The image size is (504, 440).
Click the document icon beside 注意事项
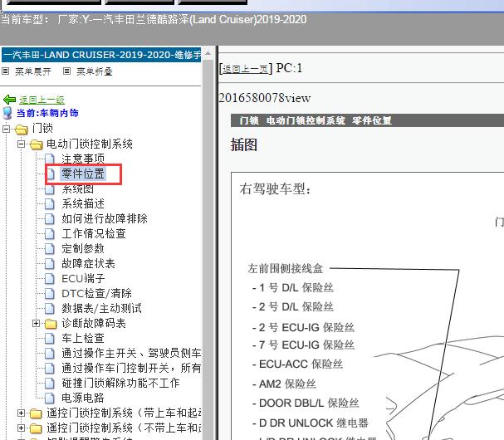click(x=50, y=159)
